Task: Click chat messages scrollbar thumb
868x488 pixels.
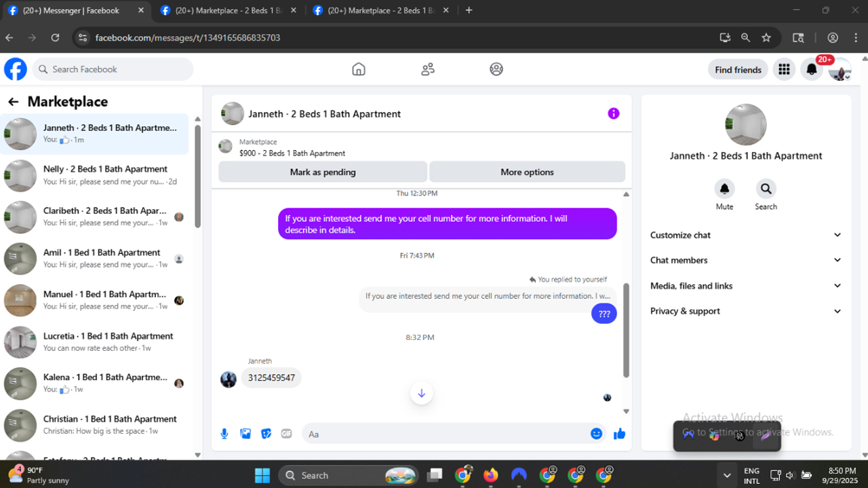Action: (x=626, y=330)
